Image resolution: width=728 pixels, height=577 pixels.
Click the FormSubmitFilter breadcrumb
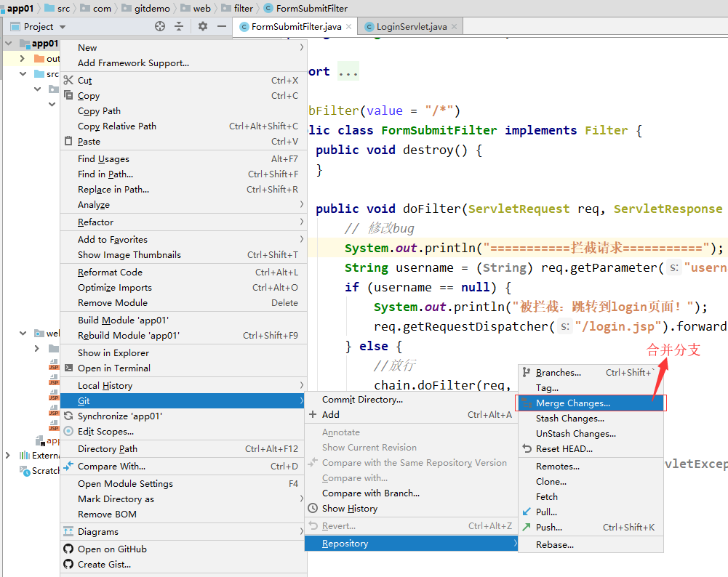[306, 8]
